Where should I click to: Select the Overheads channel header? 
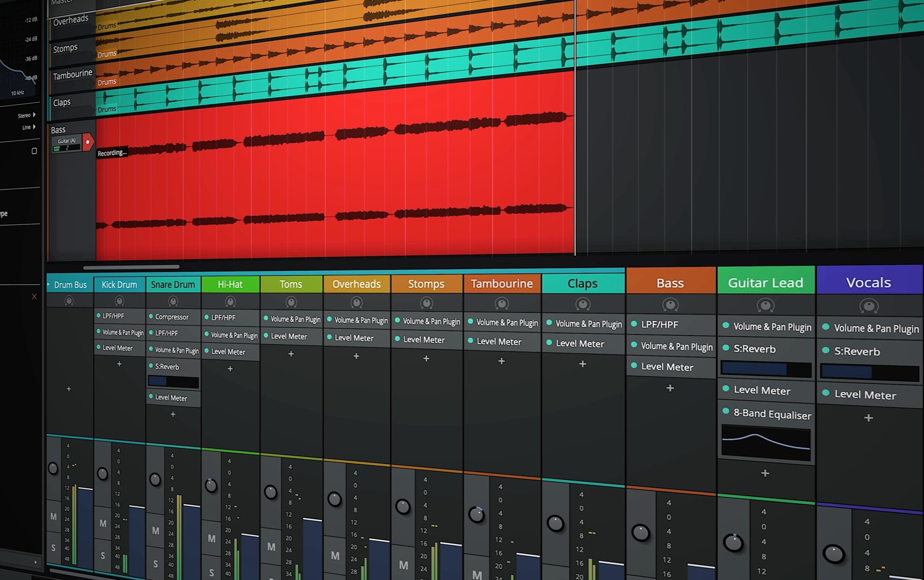357,284
